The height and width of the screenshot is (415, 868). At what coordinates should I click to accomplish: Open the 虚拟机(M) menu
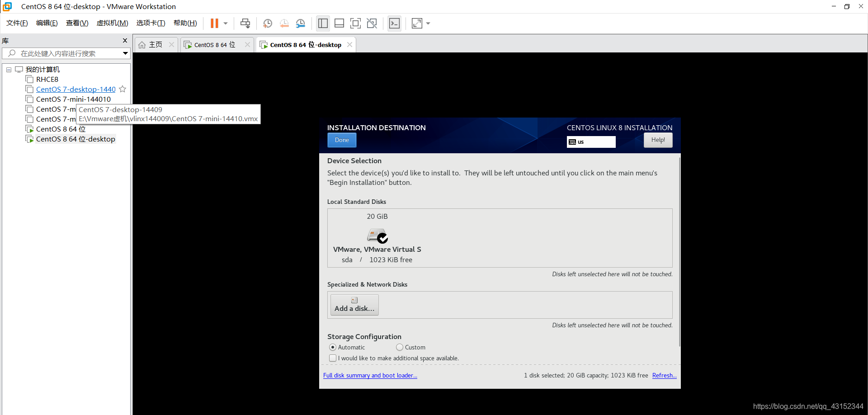tap(113, 23)
